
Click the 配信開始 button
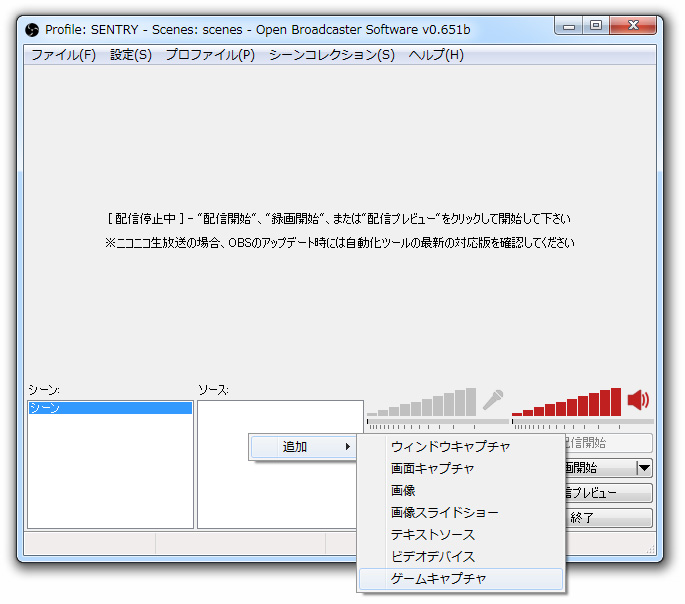click(609, 443)
